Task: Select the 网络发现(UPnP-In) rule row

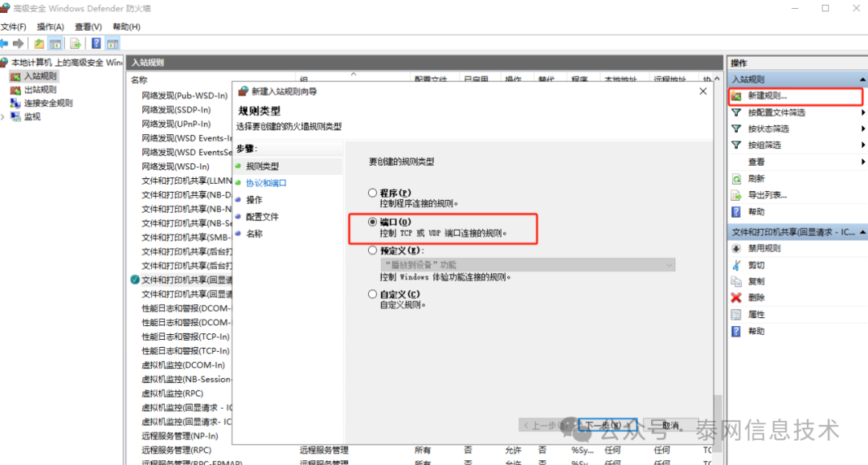Action: tap(176, 124)
